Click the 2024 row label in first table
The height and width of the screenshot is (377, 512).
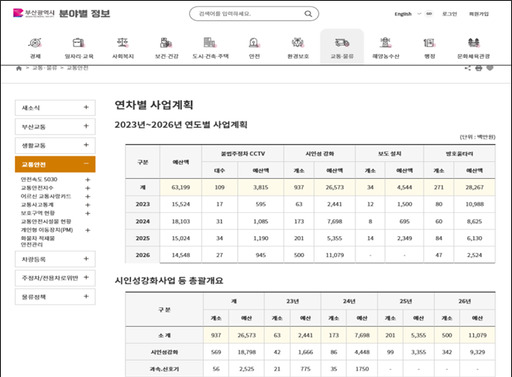click(143, 221)
